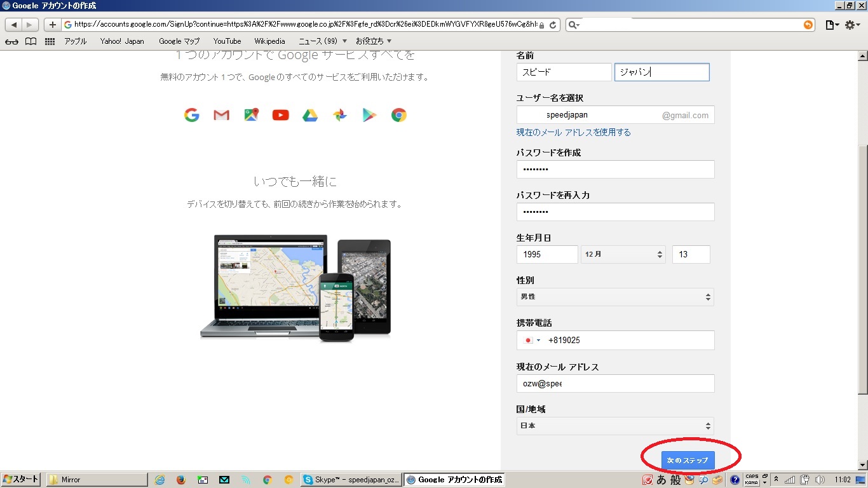This screenshot has width=868, height=488.
Task: Reload the page with the refresh icon
Action: [x=553, y=25]
